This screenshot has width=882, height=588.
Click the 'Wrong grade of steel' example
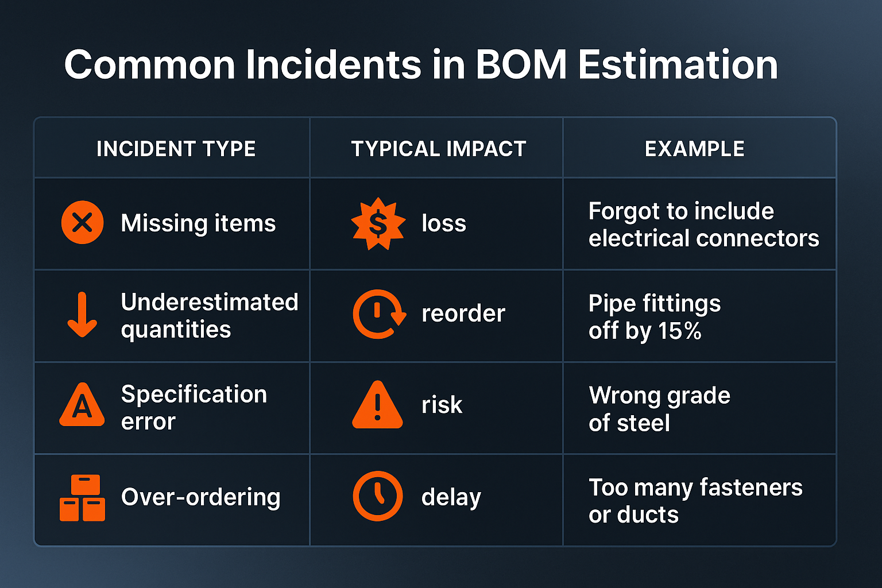pos(659,409)
